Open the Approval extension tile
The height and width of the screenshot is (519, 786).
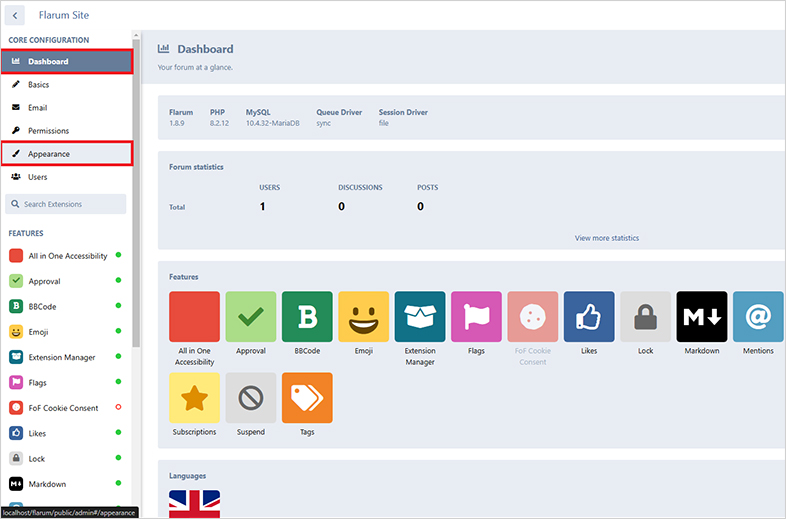[251, 317]
